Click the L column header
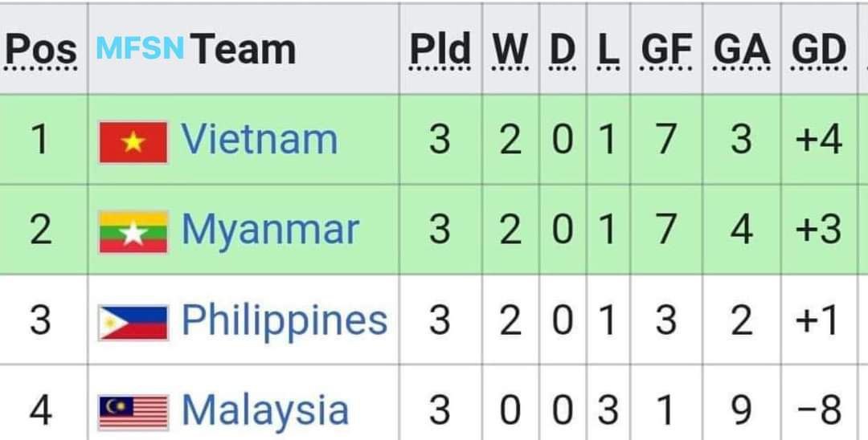Image resolution: width=868 pixels, height=440 pixels. click(x=608, y=50)
